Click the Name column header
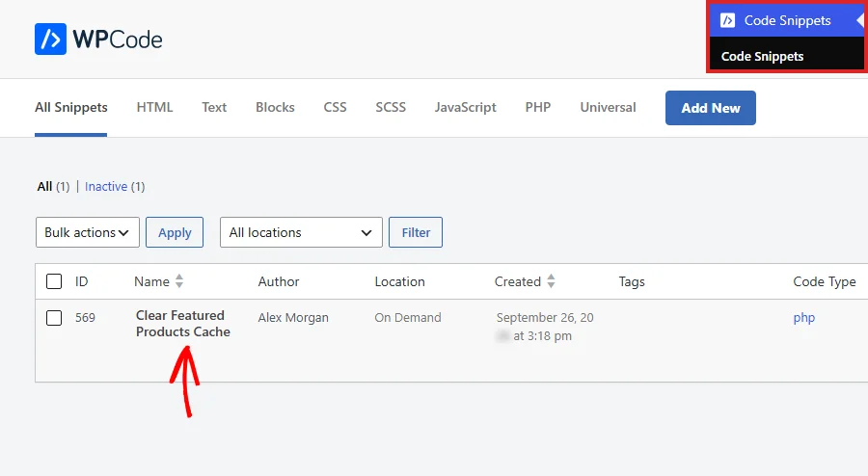The width and height of the screenshot is (868, 476). [151, 281]
